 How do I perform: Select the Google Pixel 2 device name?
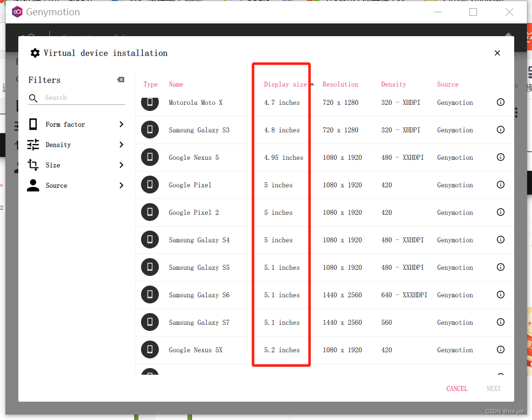click(x=194, y=212)
